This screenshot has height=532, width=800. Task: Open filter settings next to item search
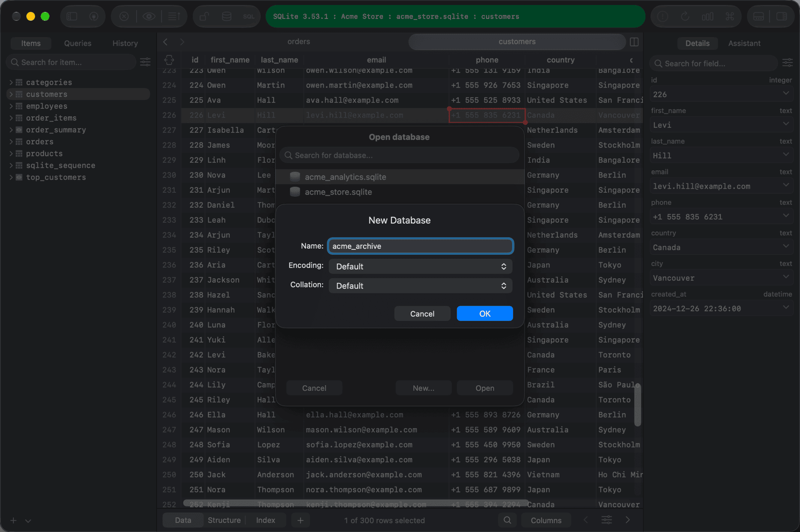(145, 62)
